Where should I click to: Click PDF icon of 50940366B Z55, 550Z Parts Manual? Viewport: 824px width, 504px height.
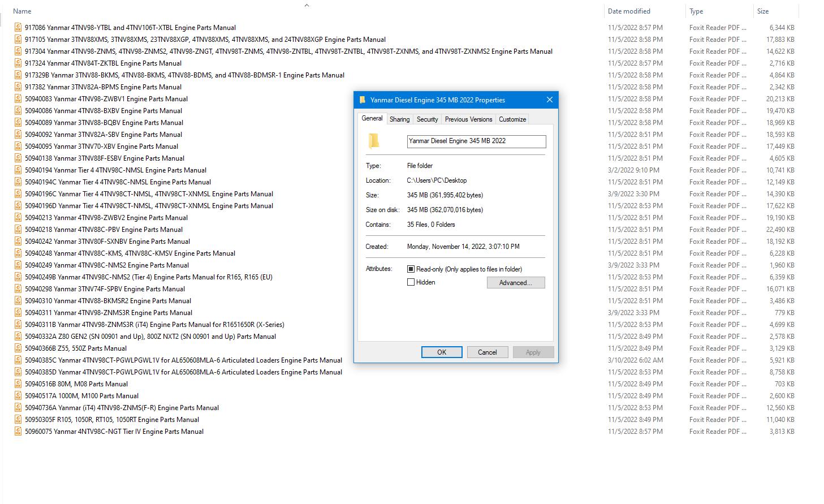[x=18, y=348]
